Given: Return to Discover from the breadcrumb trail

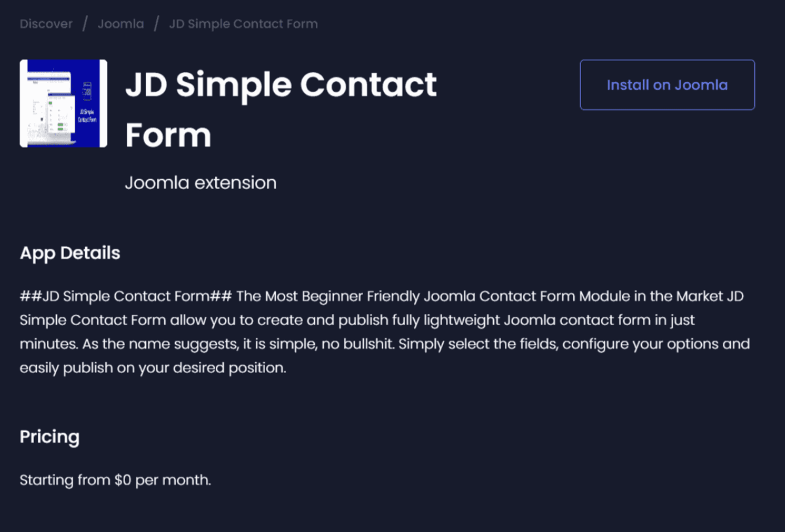Looking at the screenshot, I should 46,24.
